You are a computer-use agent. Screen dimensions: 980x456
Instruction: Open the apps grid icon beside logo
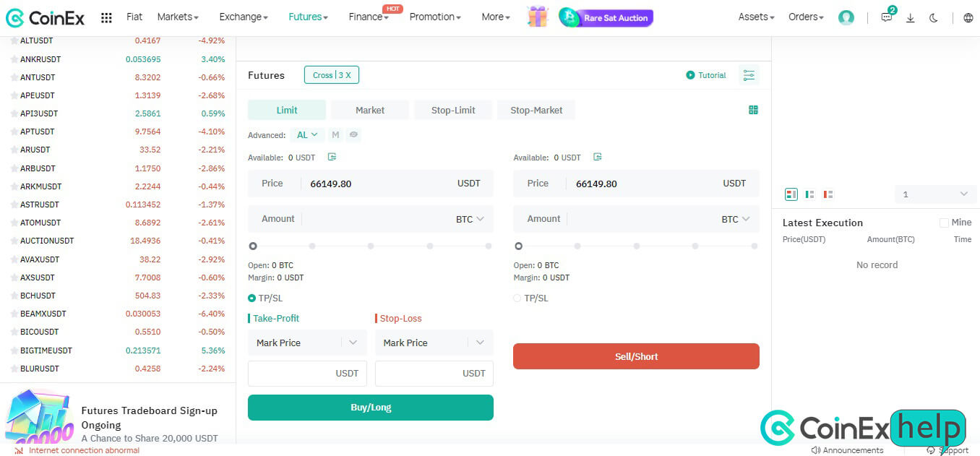pyautogui.click(x=106, y=17)
